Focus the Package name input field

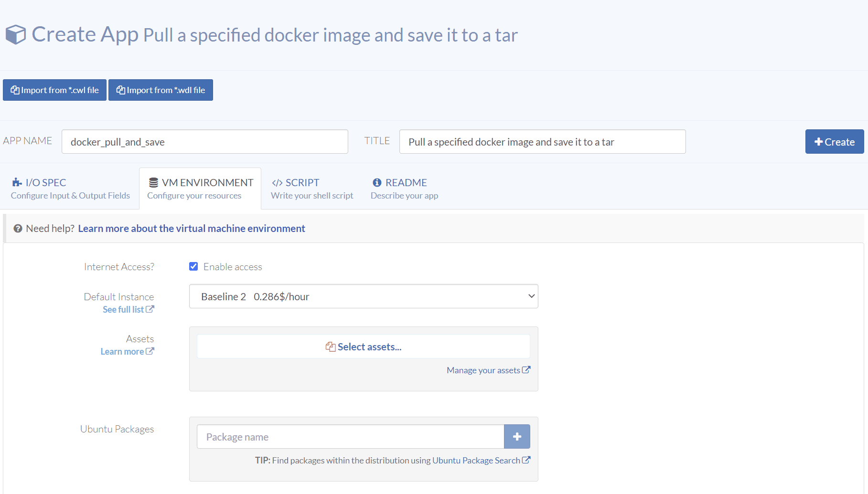350,437
